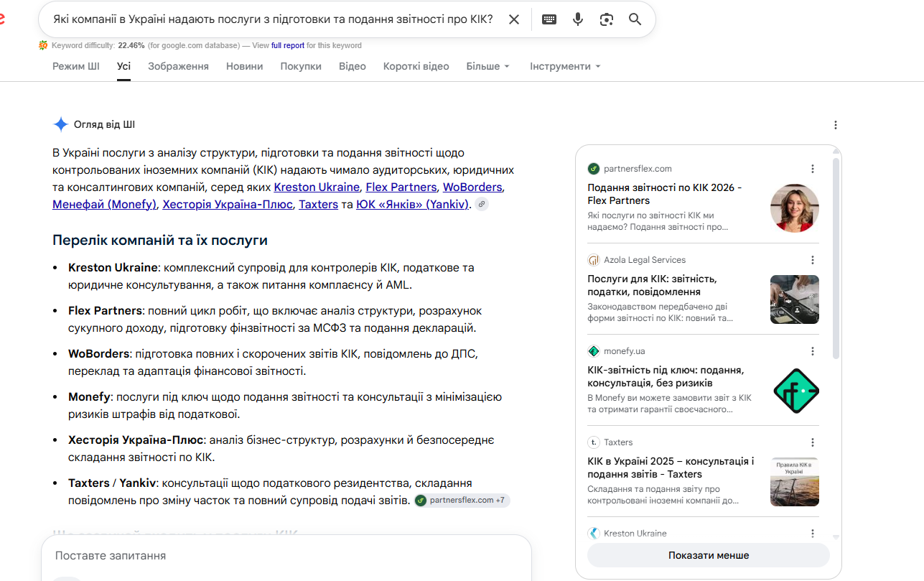Open the Менефай (Monefy) link
This screenshot has height=581, width=924.
[x=104, y=204]
